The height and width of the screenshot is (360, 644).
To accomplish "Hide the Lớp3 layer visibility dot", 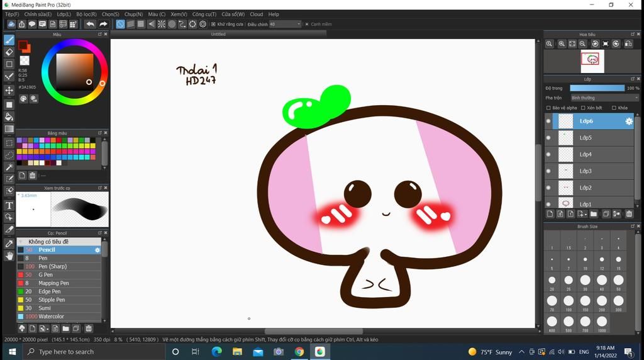I will [x=548, y=171].
